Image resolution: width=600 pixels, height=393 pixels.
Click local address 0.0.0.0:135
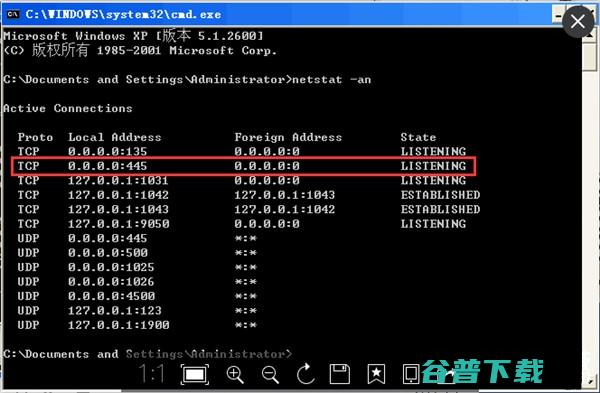point(108,152)
